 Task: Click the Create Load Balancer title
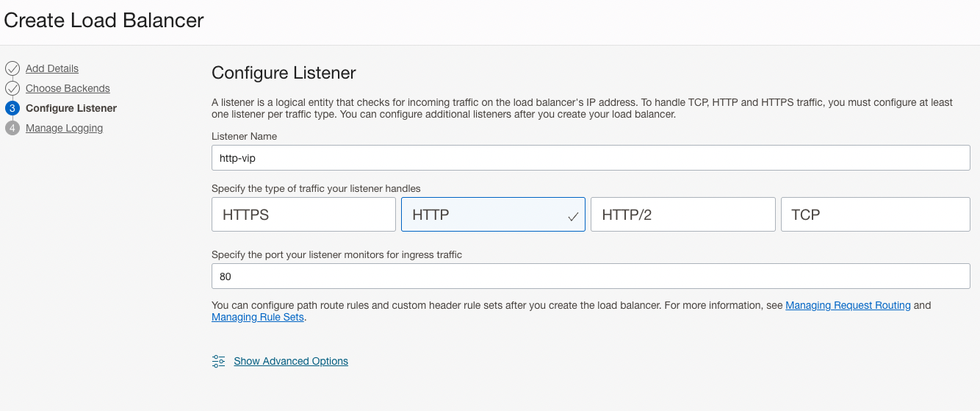click(104, 21)
